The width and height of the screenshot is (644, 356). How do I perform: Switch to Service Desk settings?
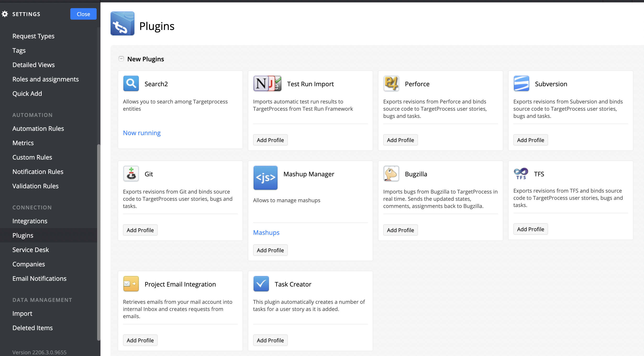pyautogui.click(x=30, y=250)
